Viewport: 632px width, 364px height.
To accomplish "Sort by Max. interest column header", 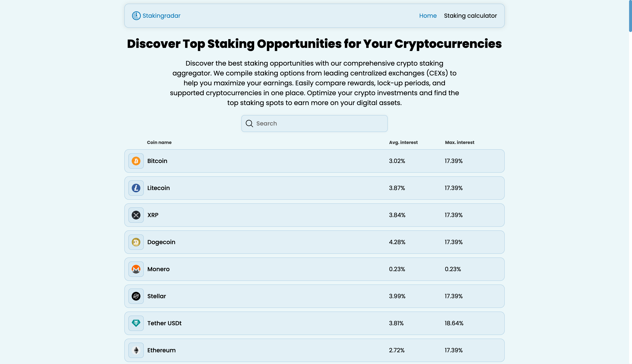I will [x=460, y=143].
